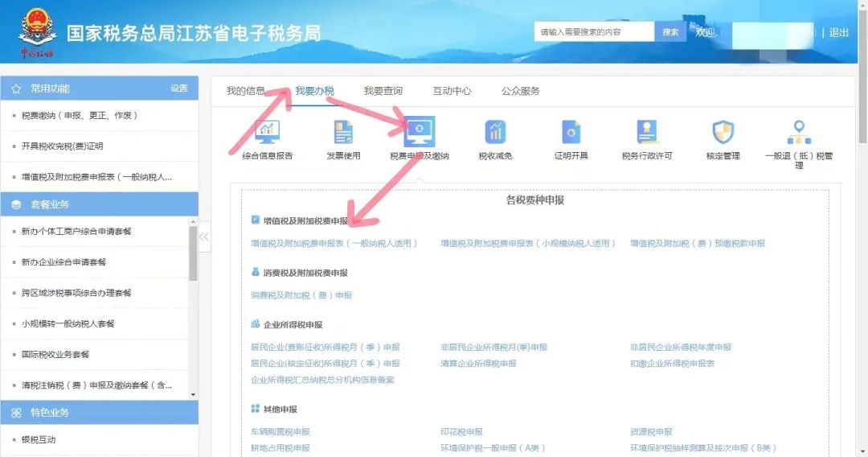Screen dimensions: 868x457
Task: Open 增值税及附加税（费）预缴税款申报
Action: 698,243
